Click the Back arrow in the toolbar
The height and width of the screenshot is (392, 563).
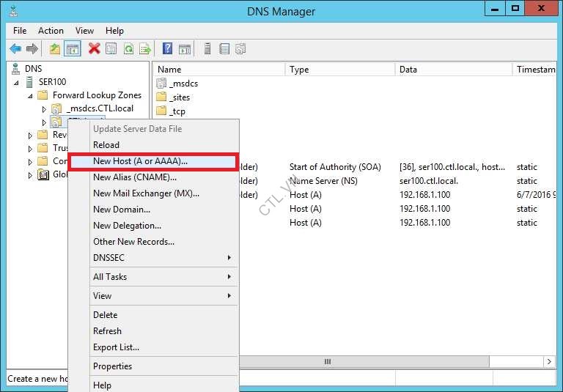(x=15, y=49)
